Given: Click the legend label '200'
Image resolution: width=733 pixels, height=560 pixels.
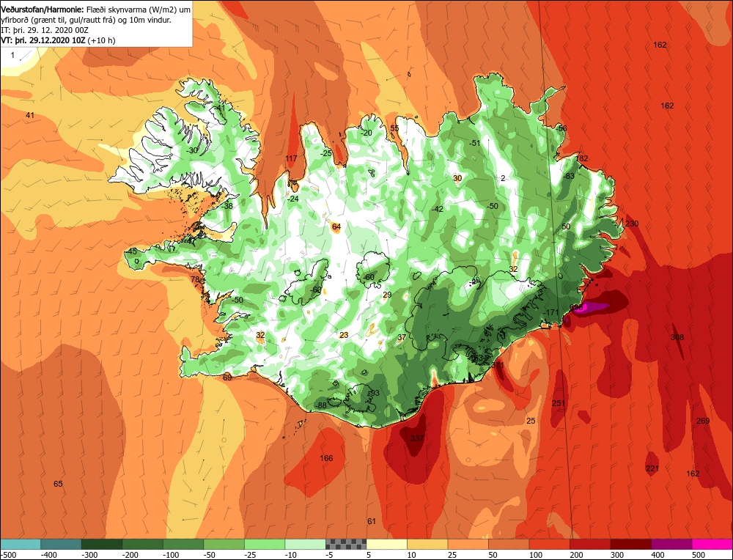Looking at the screenshot, I should pyautogui.click(x=576, y=555).
